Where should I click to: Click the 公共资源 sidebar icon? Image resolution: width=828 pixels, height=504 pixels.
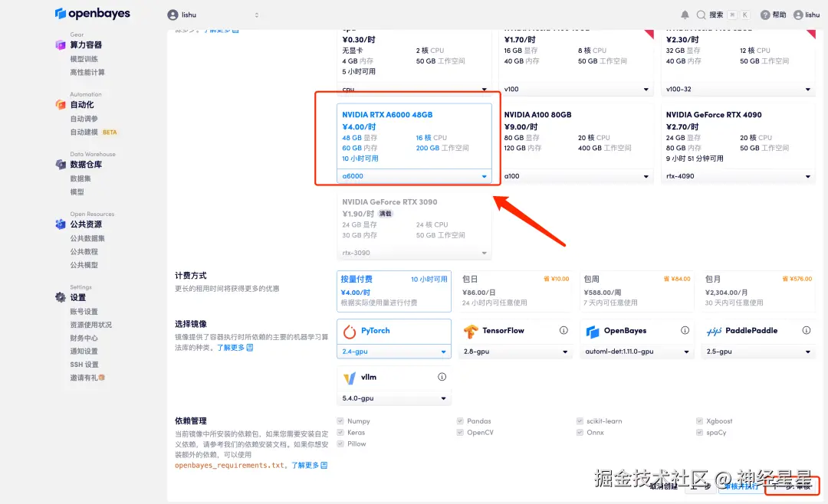(61, 224)
